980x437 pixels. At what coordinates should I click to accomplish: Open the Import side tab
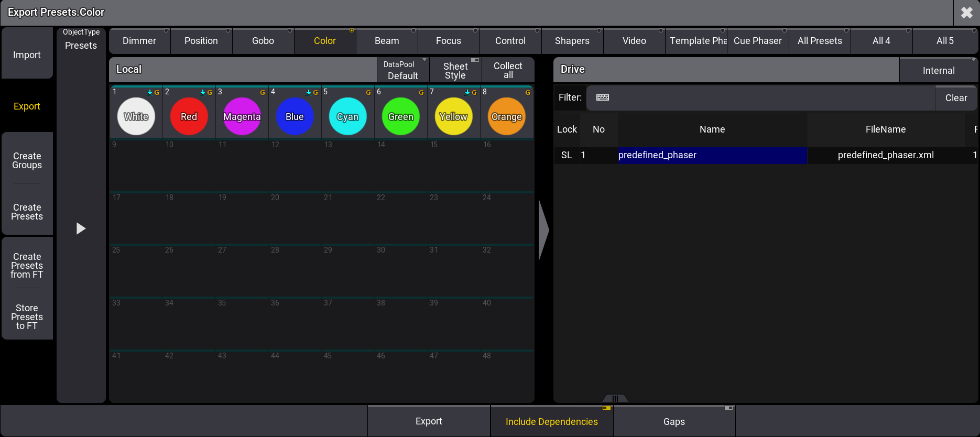(x=27, y=54)
